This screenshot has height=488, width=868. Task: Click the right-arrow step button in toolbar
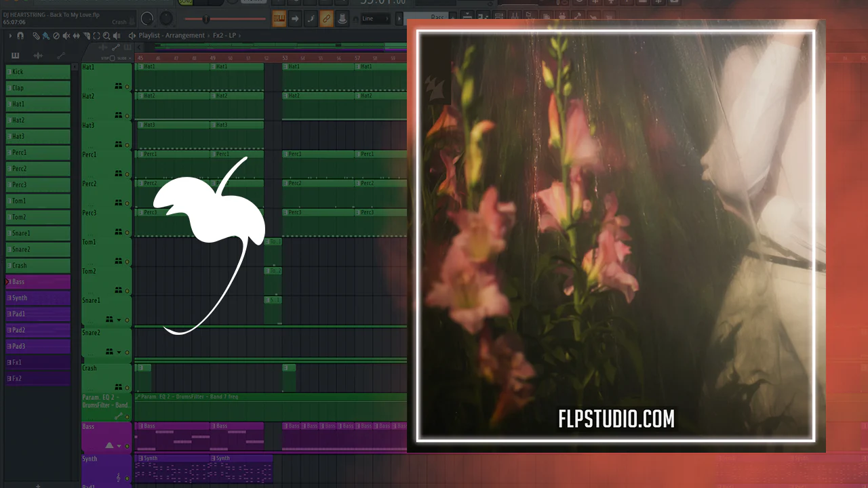coord(295,19)
